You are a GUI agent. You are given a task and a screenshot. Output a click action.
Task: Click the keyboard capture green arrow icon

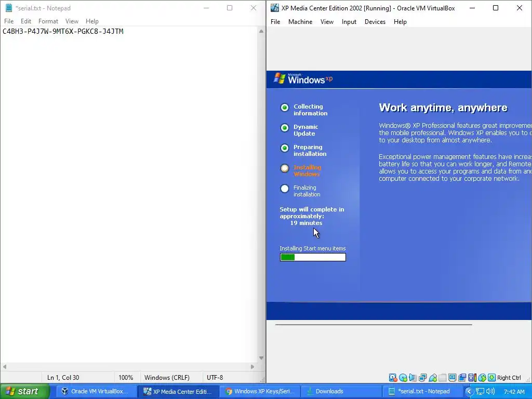point(491,378)
